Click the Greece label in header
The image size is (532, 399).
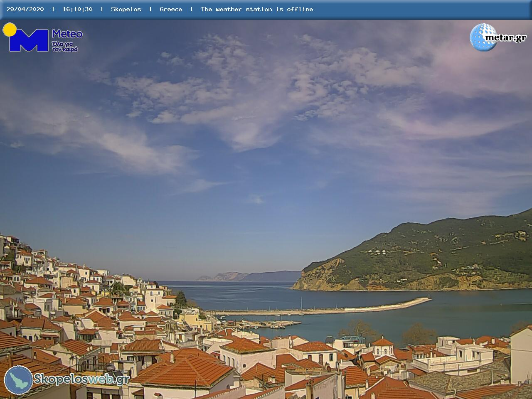click(171, 9)
